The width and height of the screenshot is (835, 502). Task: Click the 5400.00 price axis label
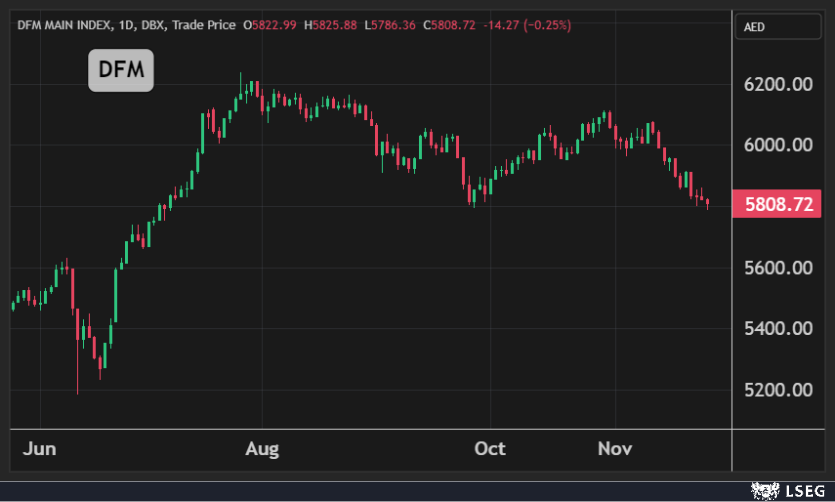point(778,328)
